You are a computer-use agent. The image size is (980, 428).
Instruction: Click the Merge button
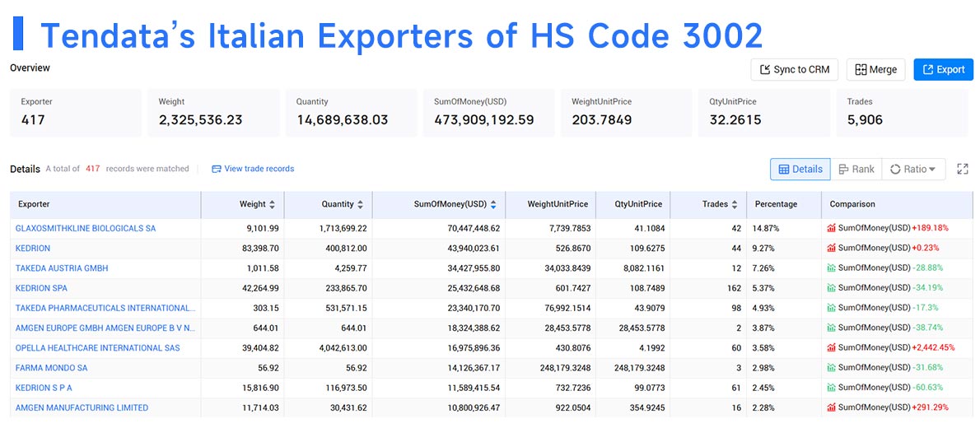pos(875,69)
